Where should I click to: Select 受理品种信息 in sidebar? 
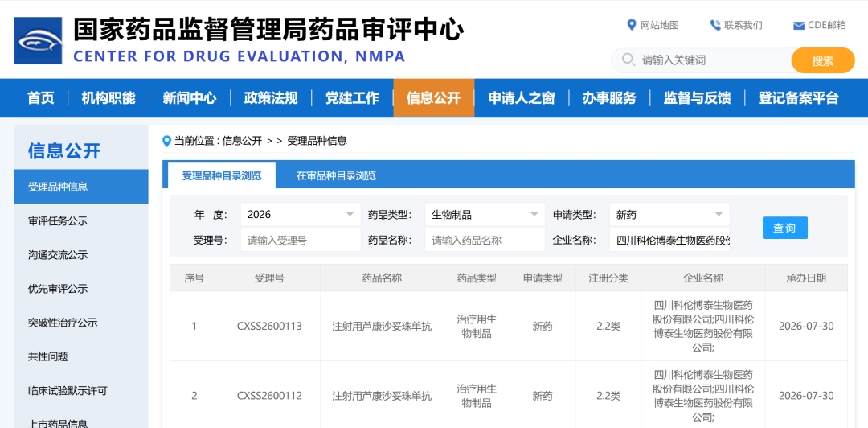coord(81,187)
